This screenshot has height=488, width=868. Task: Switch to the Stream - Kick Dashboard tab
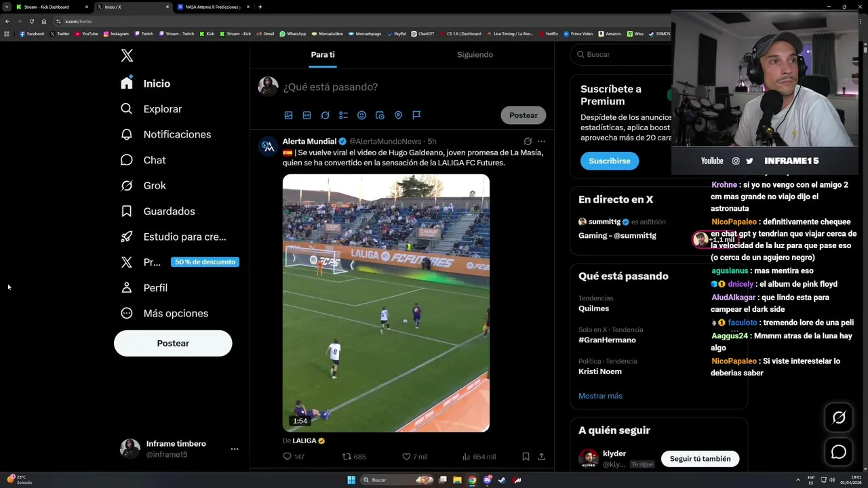[x=51, y=7]
